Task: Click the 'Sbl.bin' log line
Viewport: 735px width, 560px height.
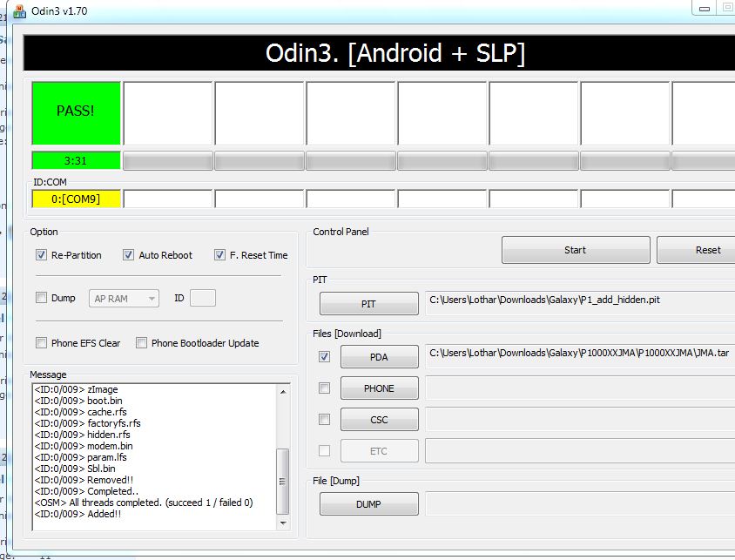Action: (x=75, y=469)
